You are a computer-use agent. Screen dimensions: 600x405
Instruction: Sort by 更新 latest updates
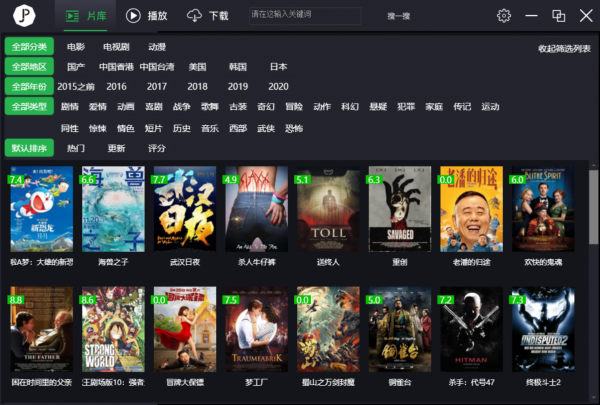coord(116,148)
